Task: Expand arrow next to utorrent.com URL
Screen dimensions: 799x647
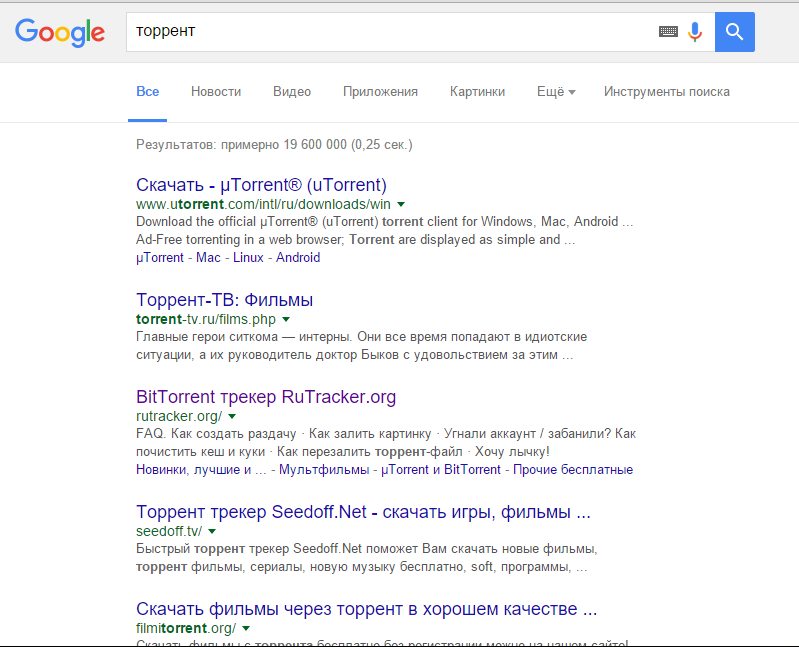Action: pyautogui.click(x=401, y=204)
